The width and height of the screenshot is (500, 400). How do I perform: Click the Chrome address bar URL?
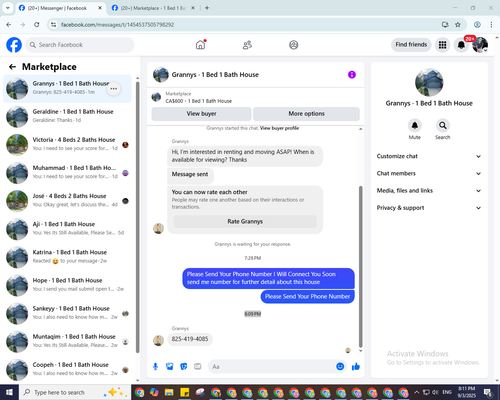[x=117, y=25]
